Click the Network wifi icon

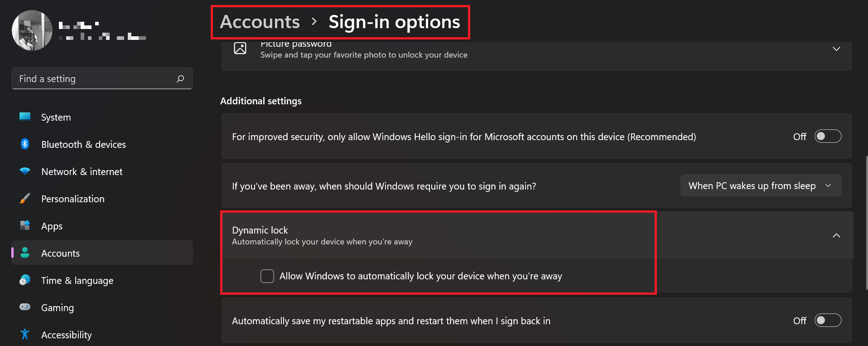tap(25, 171)
